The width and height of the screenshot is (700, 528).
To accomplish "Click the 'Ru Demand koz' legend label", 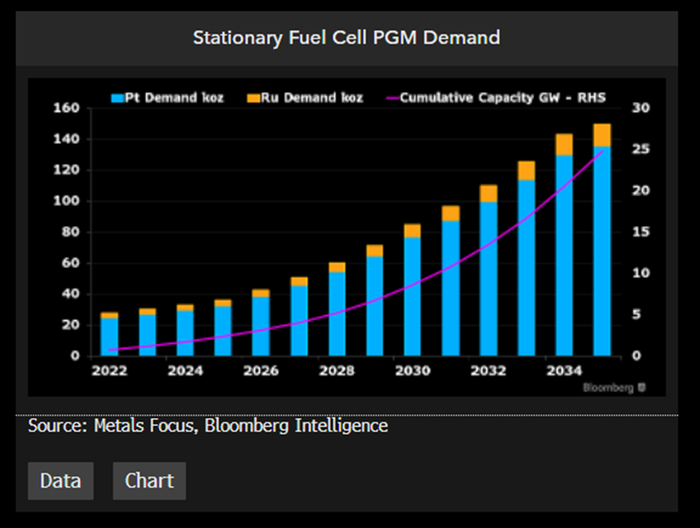I will (x=312, y=98).
